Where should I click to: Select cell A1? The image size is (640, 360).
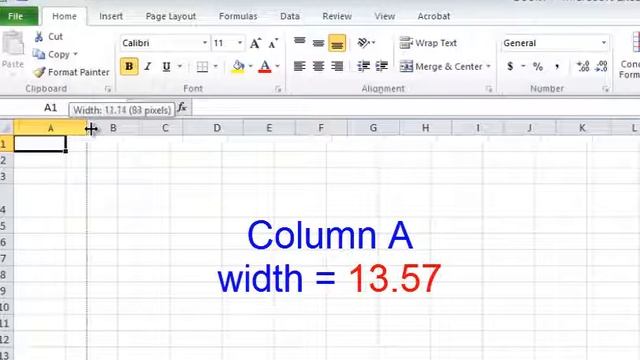(40, 144)
